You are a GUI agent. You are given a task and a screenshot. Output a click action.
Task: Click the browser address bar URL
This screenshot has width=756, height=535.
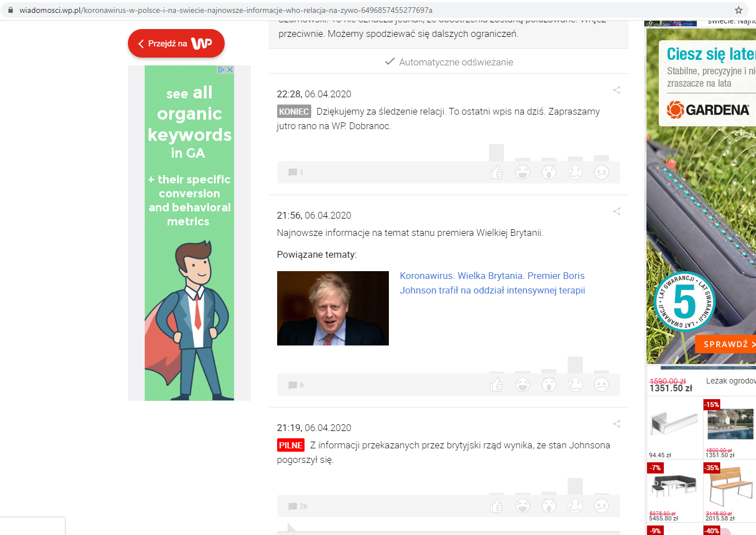(x=226, y=10)
